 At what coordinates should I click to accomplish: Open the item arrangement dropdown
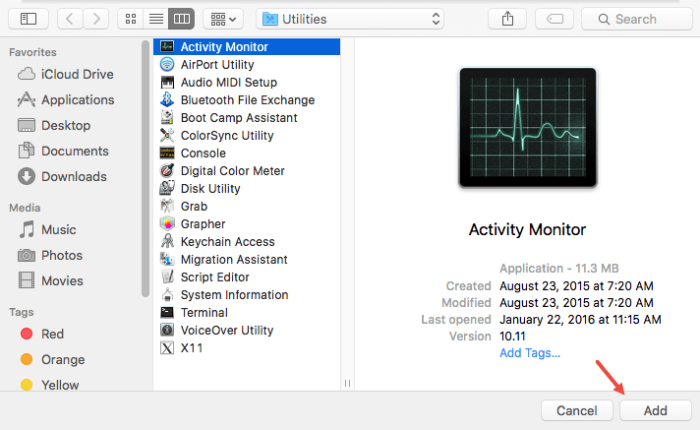(223, 19)
